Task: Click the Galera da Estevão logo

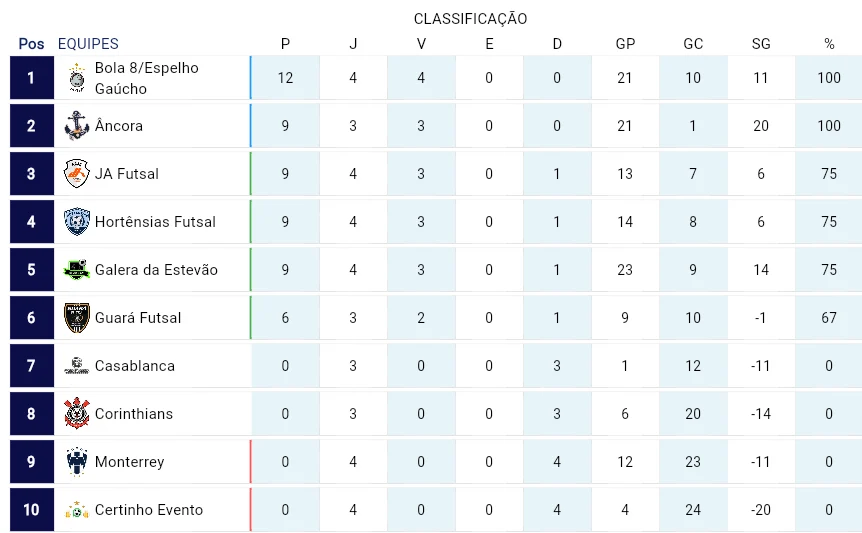Action: pos(77,269)
